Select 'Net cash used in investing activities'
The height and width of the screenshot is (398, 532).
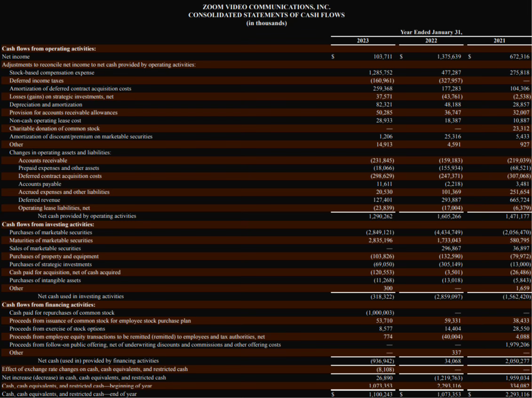tap(81, 297)
